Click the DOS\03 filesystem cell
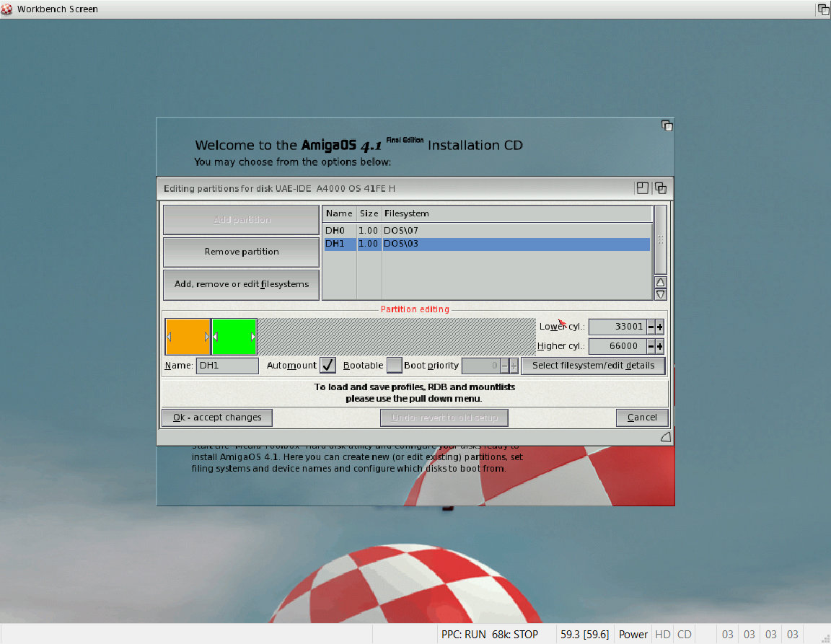This screenshot has height=644, width=831. point(400,244)
